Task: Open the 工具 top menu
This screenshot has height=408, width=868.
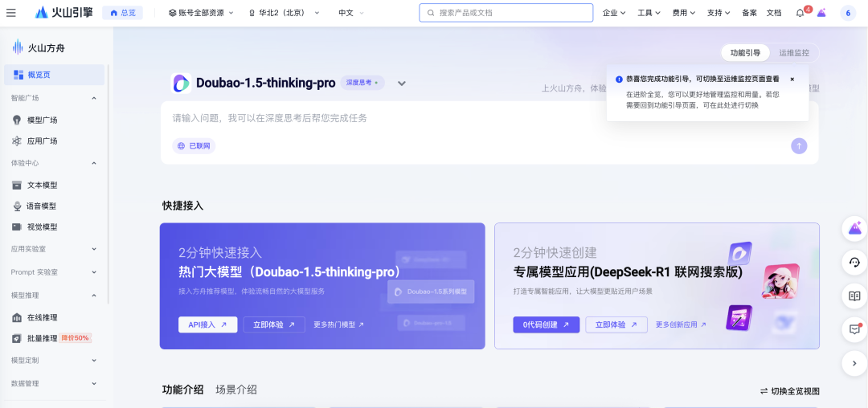Action: (649, 13)
